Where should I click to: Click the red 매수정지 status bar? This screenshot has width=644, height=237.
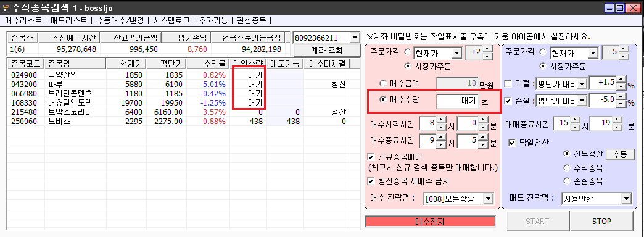pyautogui.click(x=431, y=222)
